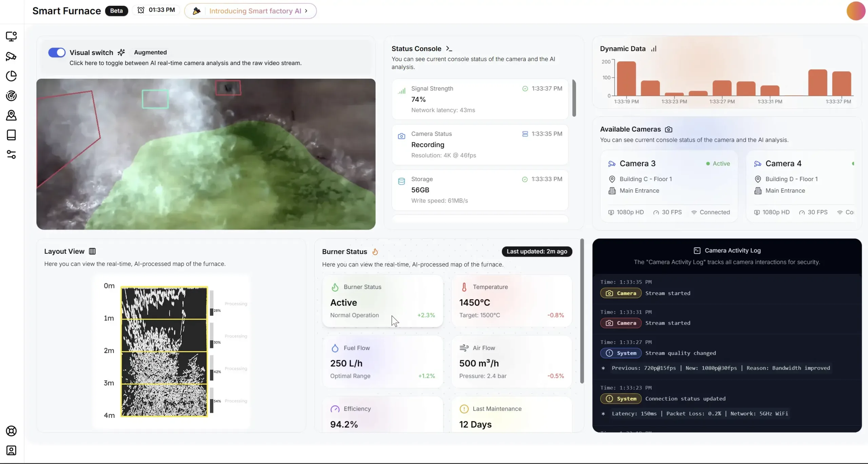868x464 pixels.
Task: Click the tablet device sidebar icon
Action: point(11,135)
